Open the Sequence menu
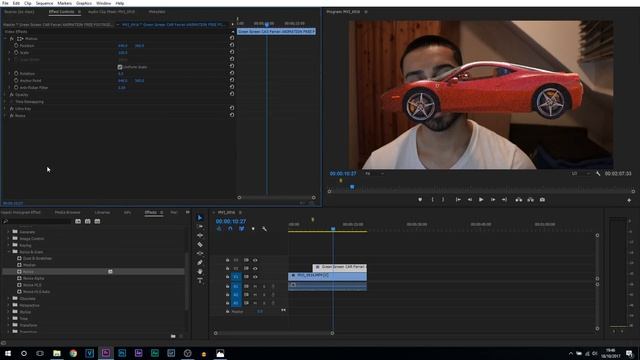 [x=44, y=3]
